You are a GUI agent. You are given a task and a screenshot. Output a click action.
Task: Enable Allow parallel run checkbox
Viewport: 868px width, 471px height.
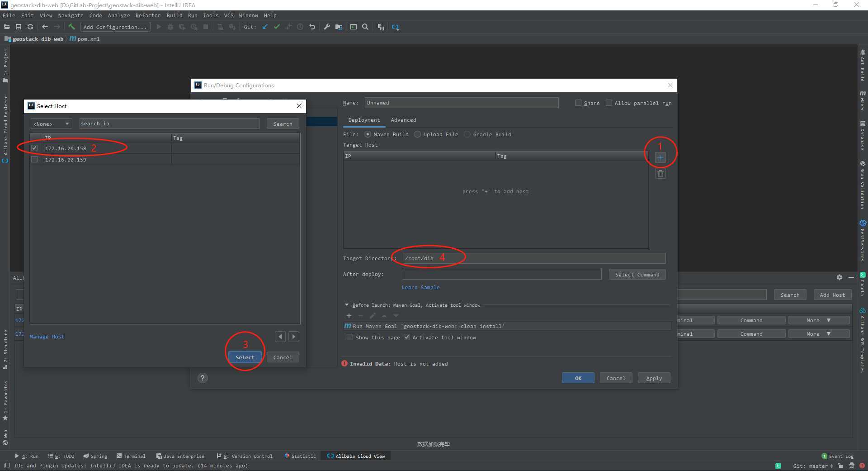pos(609,103)
